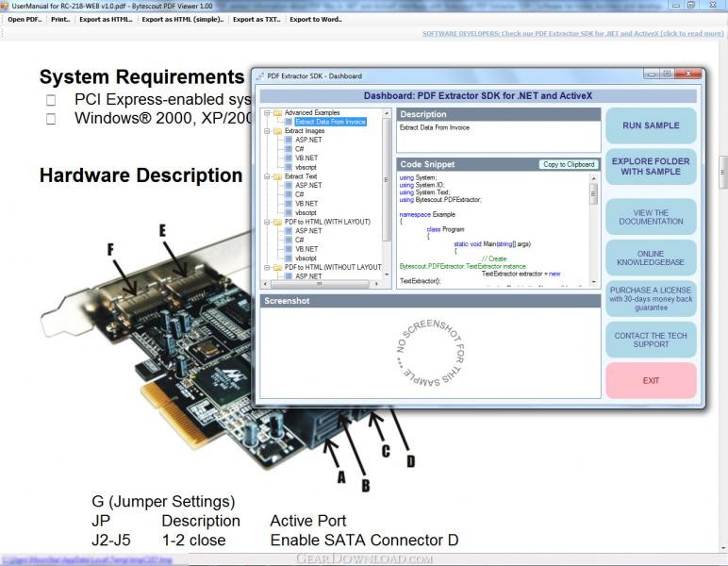Select C# under Extract Text

(300, 194)
